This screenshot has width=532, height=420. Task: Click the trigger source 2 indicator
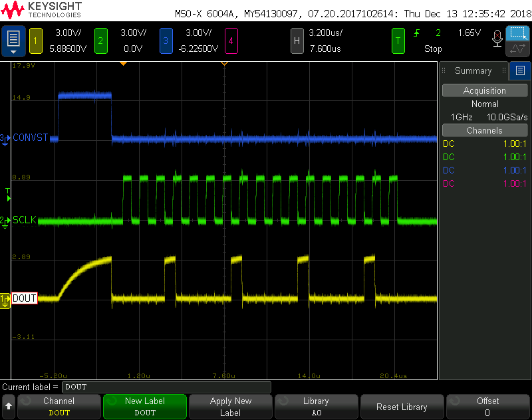point(438,33)
